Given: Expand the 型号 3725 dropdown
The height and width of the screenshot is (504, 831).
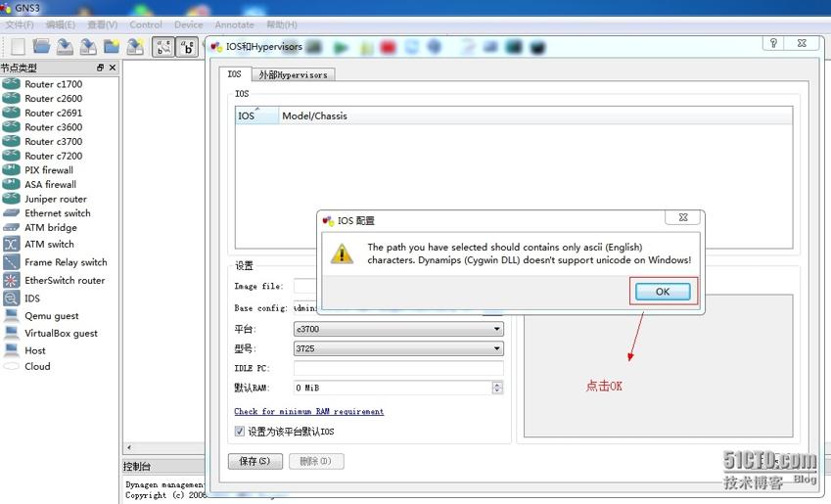Looking at the screenshot, I should [398, 348].
